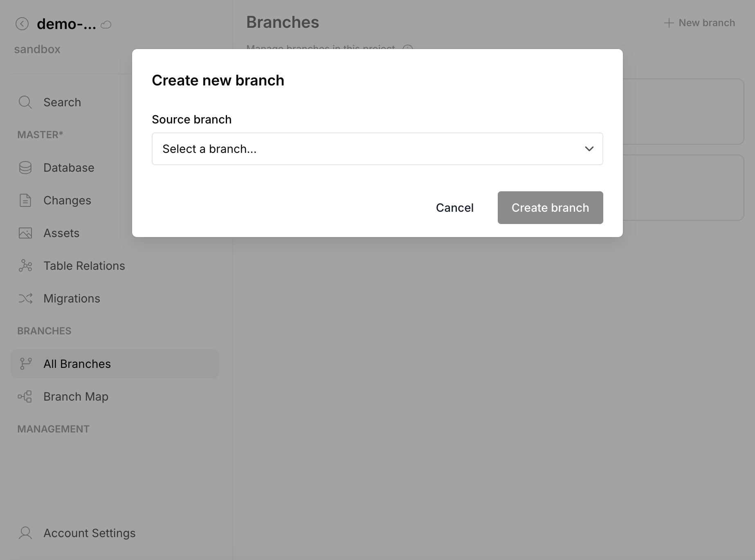Viewport: 755px width, 560px height.
Task: Open the Database section icon
Action: (x=25, y=168)
